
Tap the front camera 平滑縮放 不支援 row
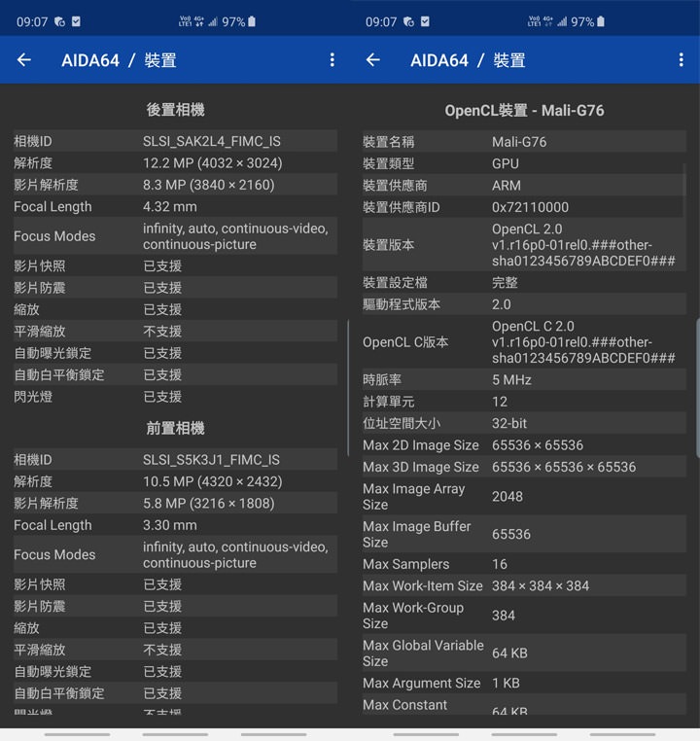[x=175, y=650]
